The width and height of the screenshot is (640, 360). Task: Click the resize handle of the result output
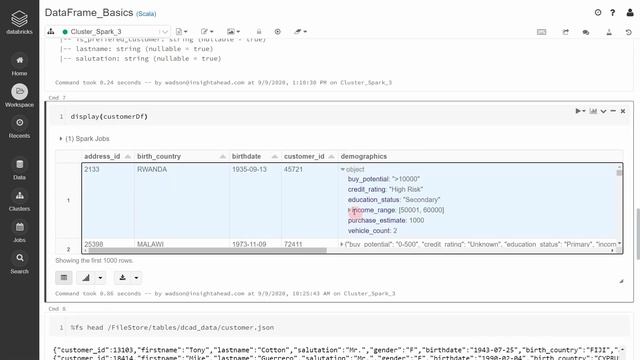pos(621,281)
